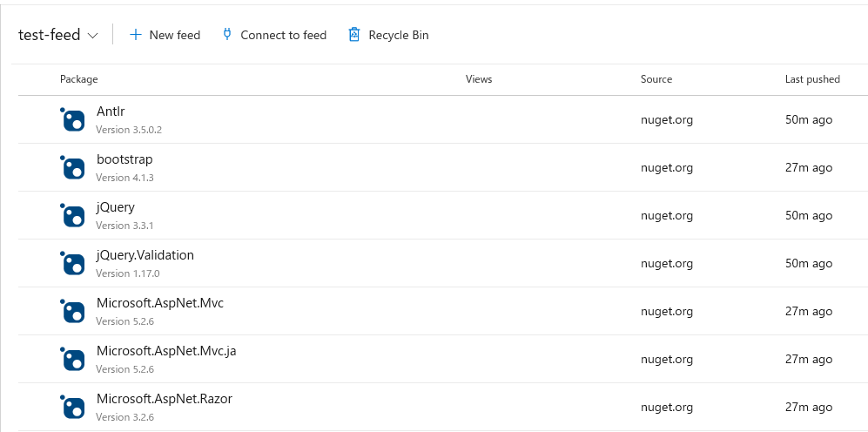The width and height of the screenshot is (868, 432).
Task: Click the Antlr package NuGet icon
Action: [x=72, y=119]
